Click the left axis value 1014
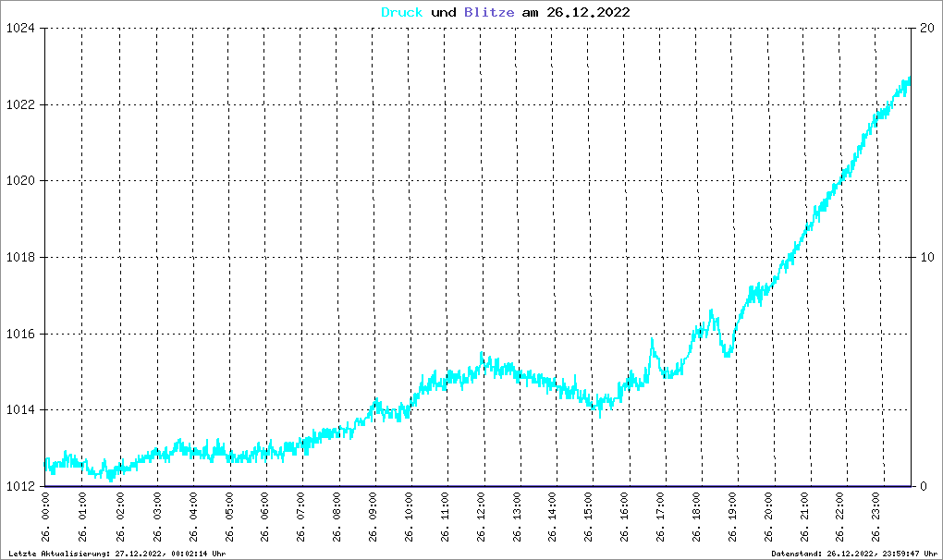Screen dimensions: 943x560 (x=20, y=409)
